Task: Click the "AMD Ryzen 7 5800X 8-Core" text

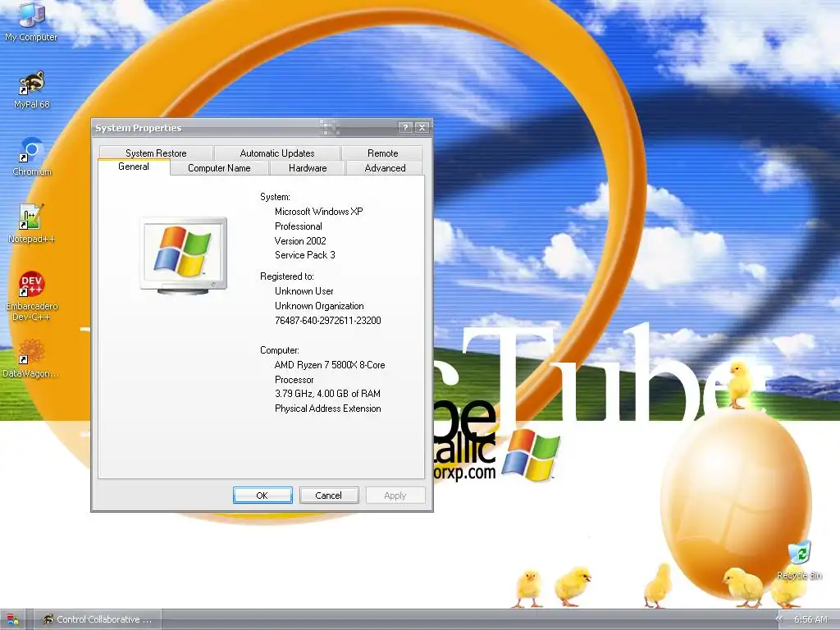Action: tap(330, 365)
